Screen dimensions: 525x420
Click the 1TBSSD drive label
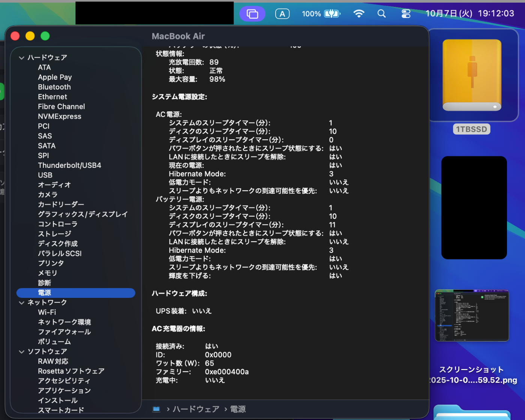[x=472, y=129]
